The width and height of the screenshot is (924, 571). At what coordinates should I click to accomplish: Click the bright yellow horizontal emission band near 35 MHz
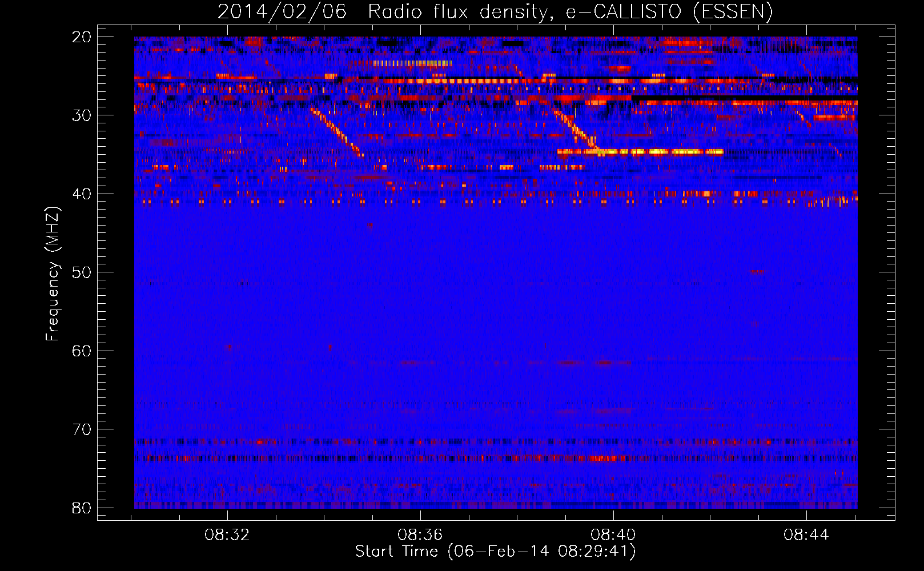640,152
